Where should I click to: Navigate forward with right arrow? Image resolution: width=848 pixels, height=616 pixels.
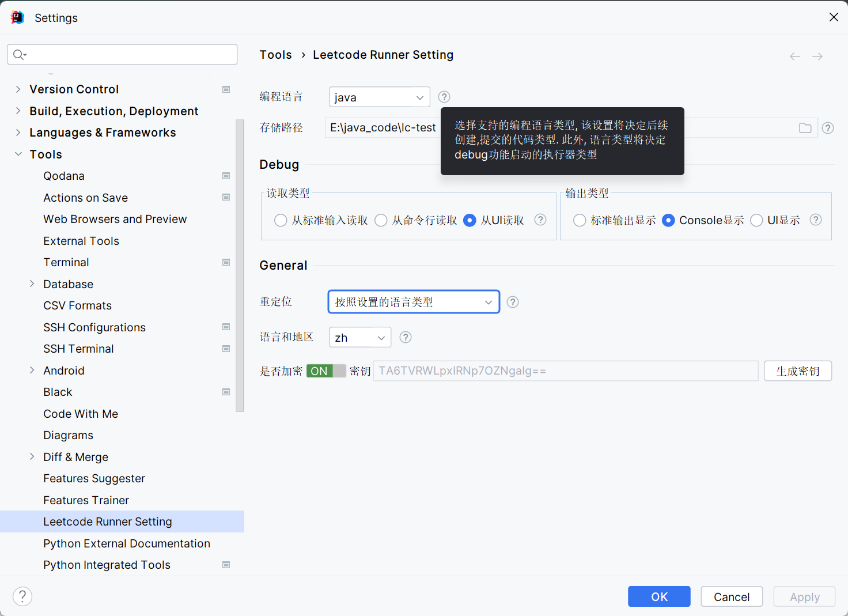(817, 56)
